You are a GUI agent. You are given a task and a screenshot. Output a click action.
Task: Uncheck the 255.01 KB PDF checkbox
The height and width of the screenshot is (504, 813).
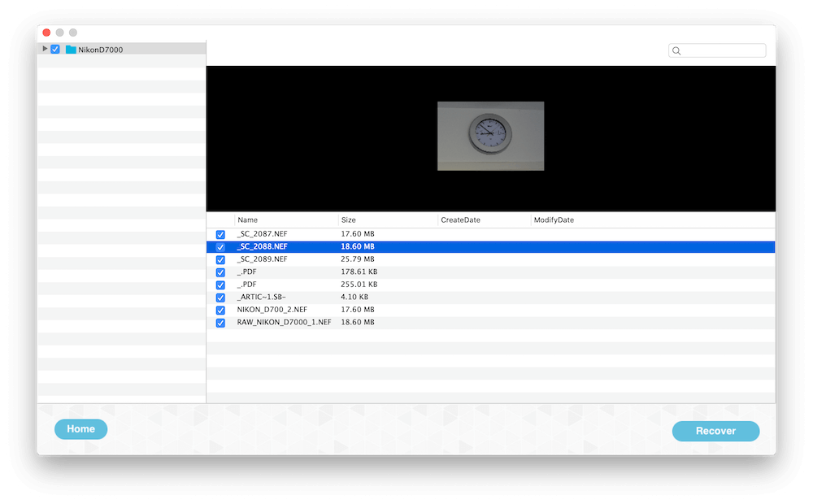220,285
